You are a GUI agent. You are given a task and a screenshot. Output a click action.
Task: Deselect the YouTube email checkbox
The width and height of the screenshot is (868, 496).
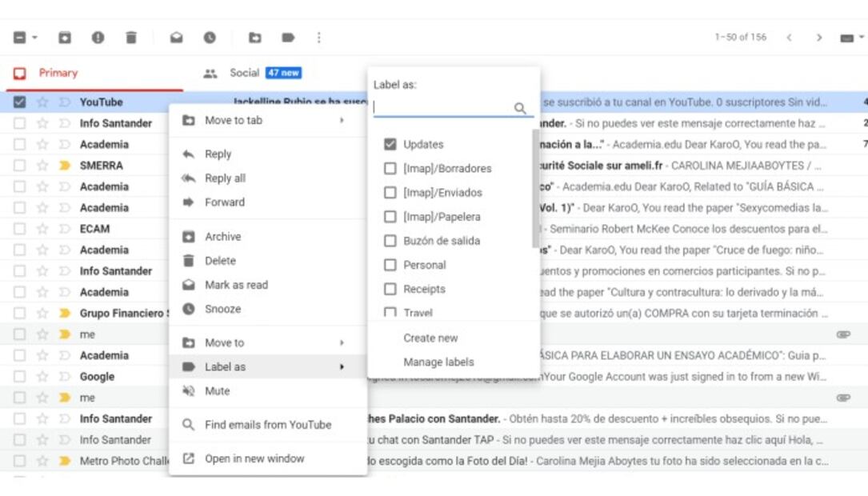[x=19, y=102]
